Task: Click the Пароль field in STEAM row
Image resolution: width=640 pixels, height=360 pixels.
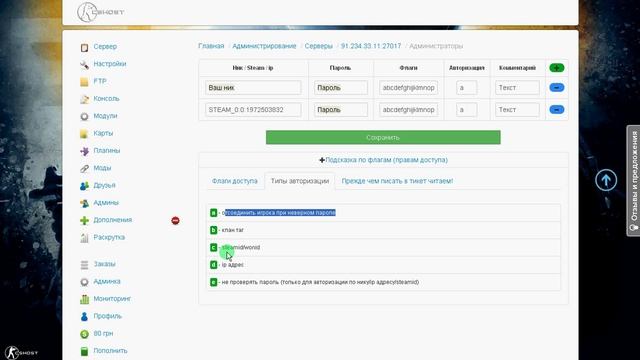Action: pyautogui.click(x=341, y=110)
